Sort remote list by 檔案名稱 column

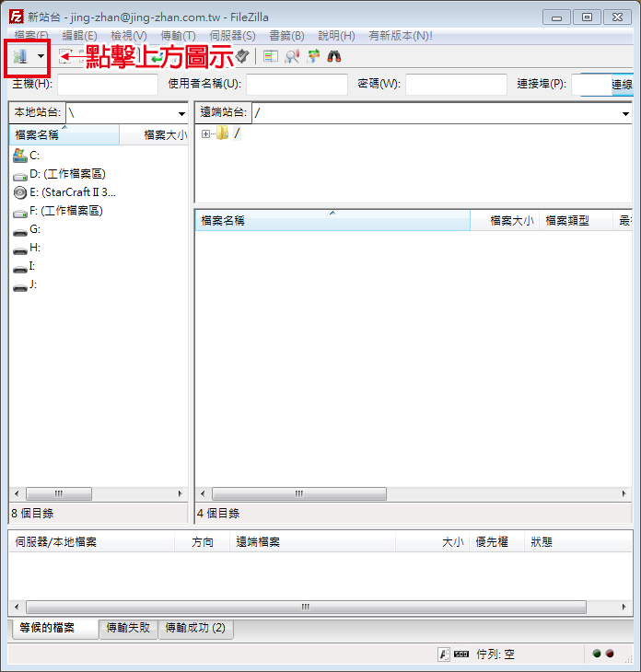(x=332, y=221)
